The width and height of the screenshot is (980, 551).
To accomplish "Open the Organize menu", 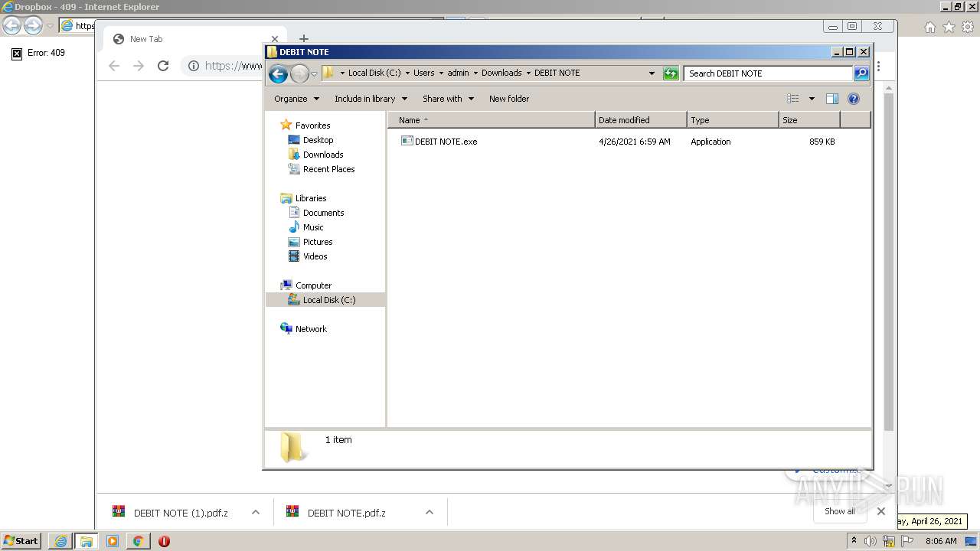I will click(297, 99).
